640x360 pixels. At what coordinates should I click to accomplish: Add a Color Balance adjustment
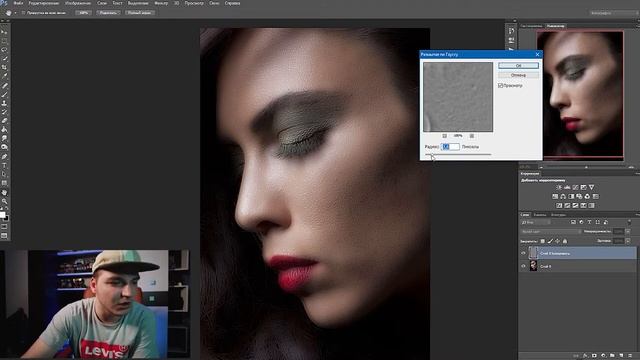pos(563,196)
